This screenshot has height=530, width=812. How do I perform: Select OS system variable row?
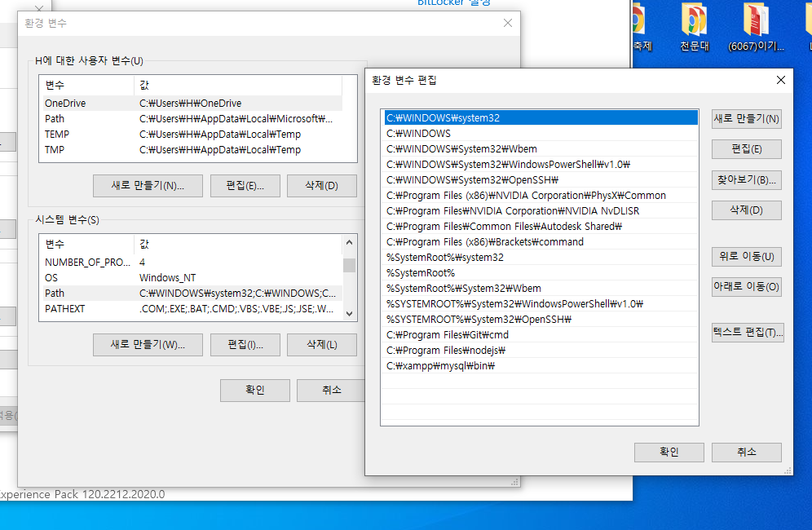[192, 278]
